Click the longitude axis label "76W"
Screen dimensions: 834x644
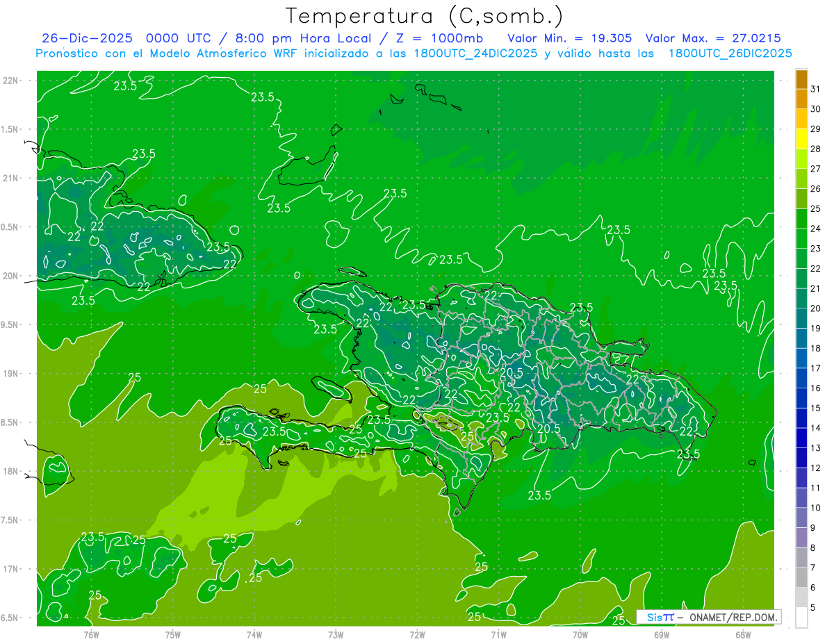[91, 634]
